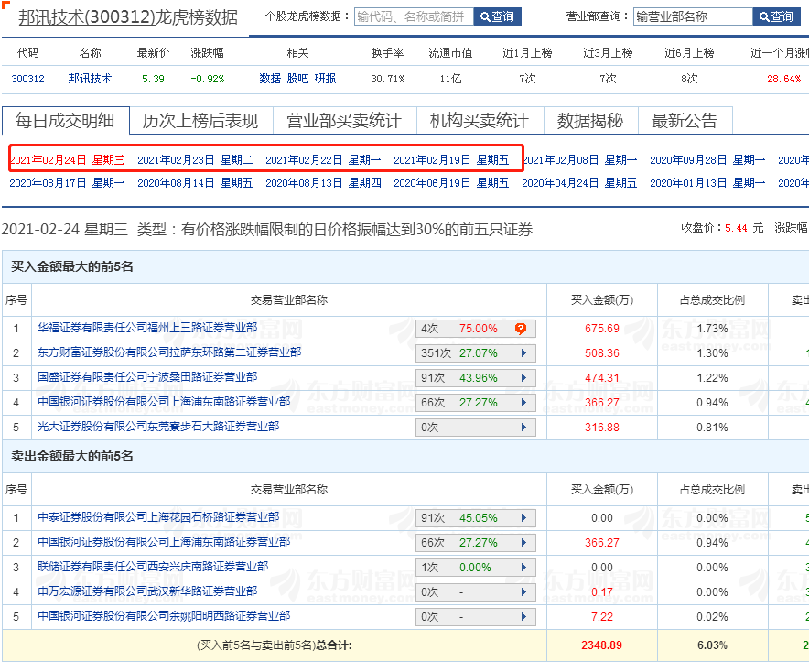Screen dimensions: 809x672
Task: Switch to 最新公告 tab
Action: (685, 120)
